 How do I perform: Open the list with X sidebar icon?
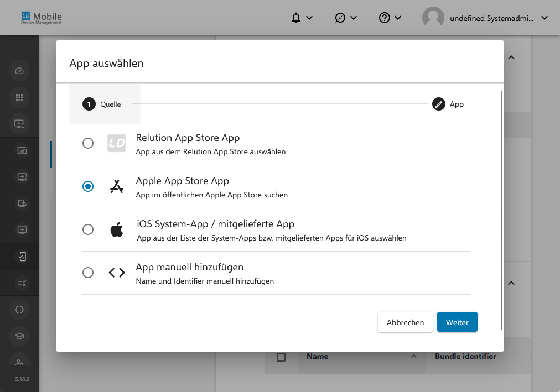(22, 283)
